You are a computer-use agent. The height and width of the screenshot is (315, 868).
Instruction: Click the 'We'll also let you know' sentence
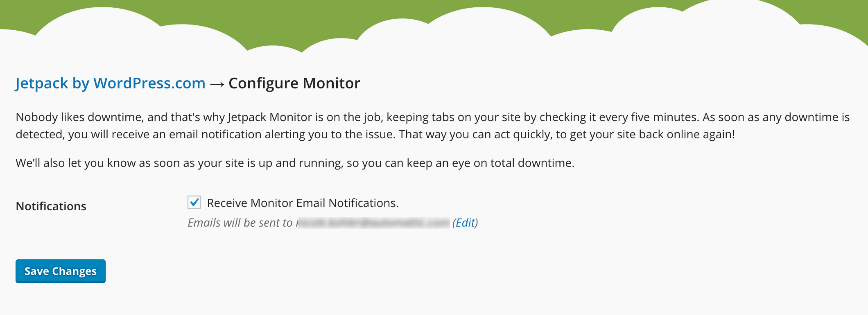(295, 163)
